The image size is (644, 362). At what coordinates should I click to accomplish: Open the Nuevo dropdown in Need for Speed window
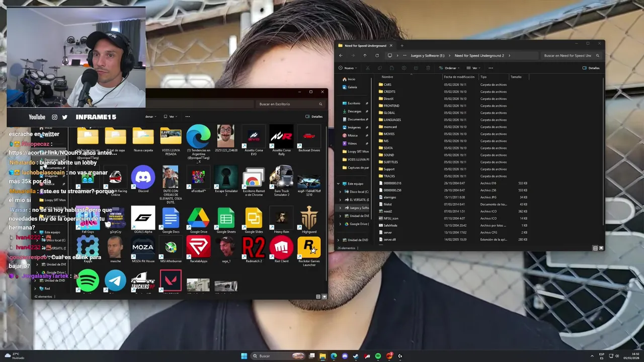(x=348, y=68)
